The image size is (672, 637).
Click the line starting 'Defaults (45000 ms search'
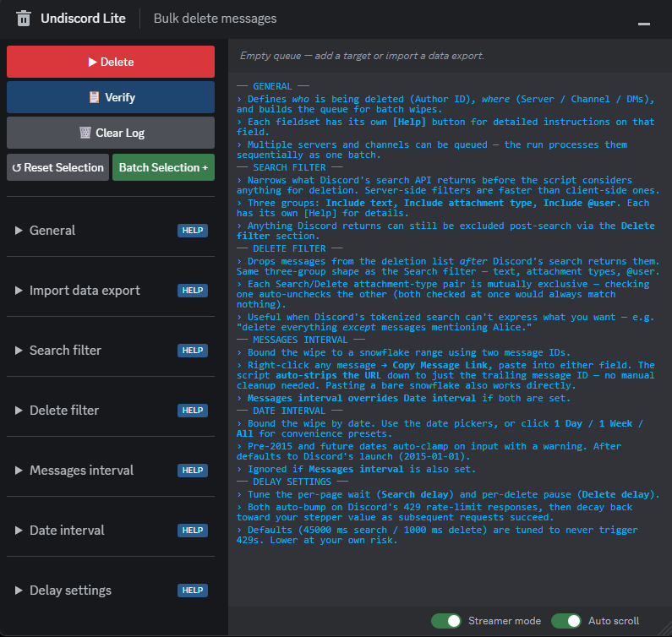437,535
